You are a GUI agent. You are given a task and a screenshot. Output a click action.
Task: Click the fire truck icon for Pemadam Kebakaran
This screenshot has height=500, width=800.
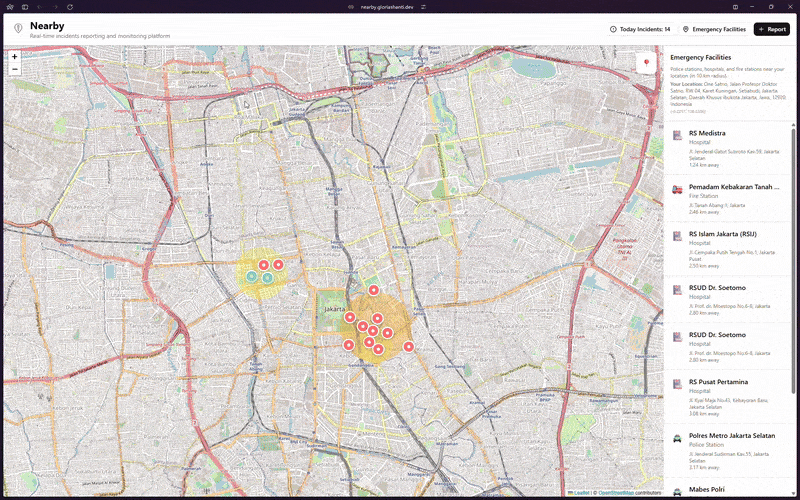click(x=677, y=189)
